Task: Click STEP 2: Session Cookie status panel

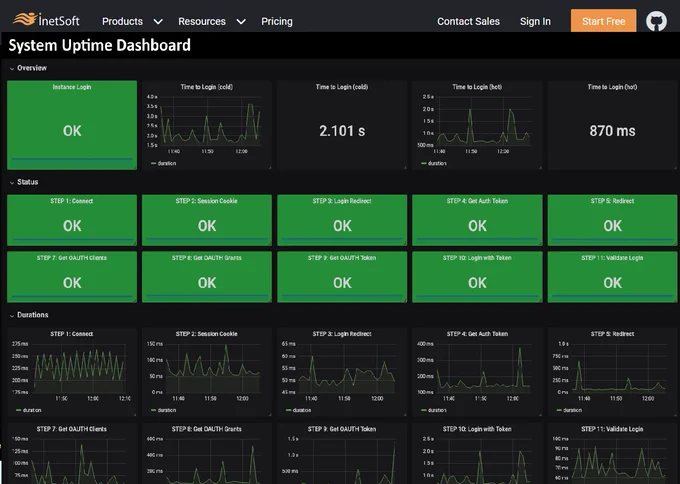Action: click(207, 220)
